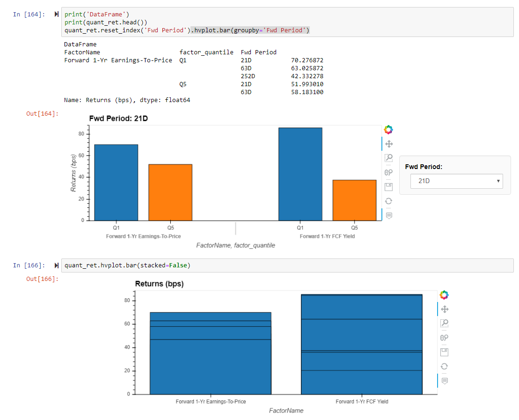Click the 'Forward 1-Yr Earnings-To-Price' label under the top chart

pyautogui.click(x=143, y=236)
